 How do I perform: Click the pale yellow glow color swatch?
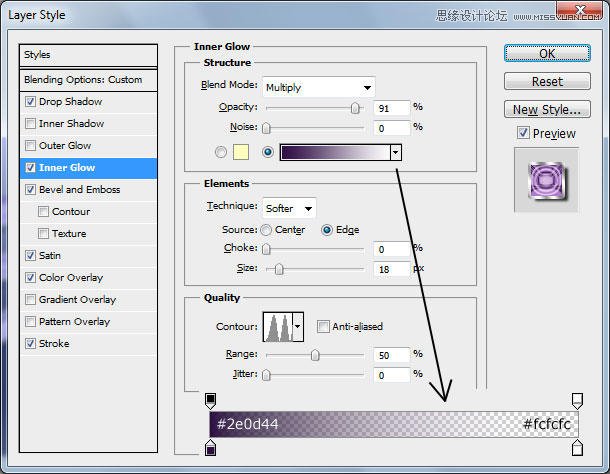(241, 152)
